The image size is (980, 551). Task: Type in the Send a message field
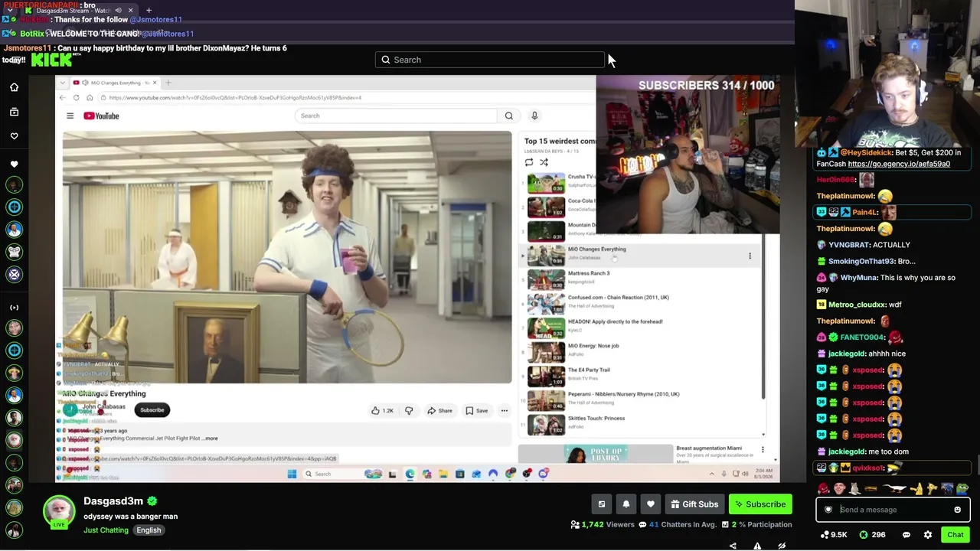893,510
